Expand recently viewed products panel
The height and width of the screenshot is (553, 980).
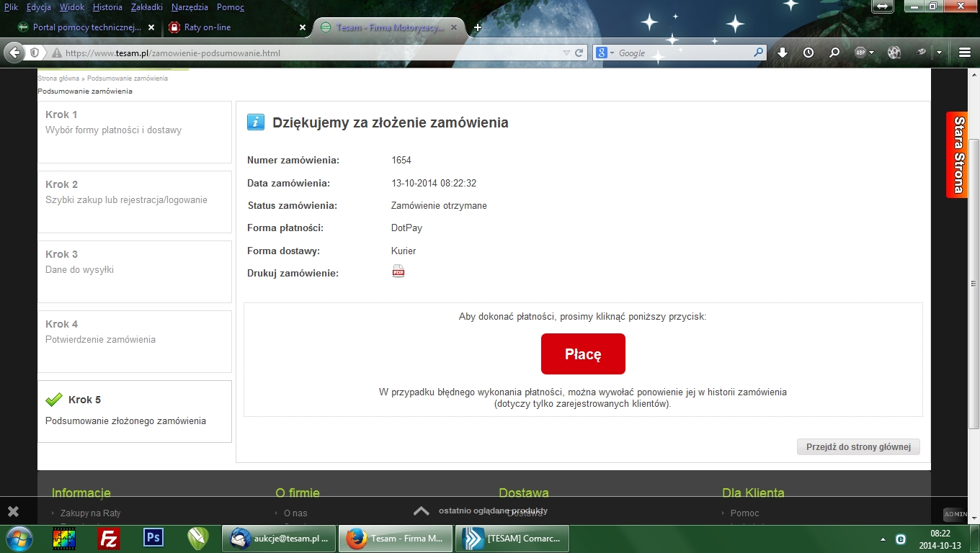[422, 511]
